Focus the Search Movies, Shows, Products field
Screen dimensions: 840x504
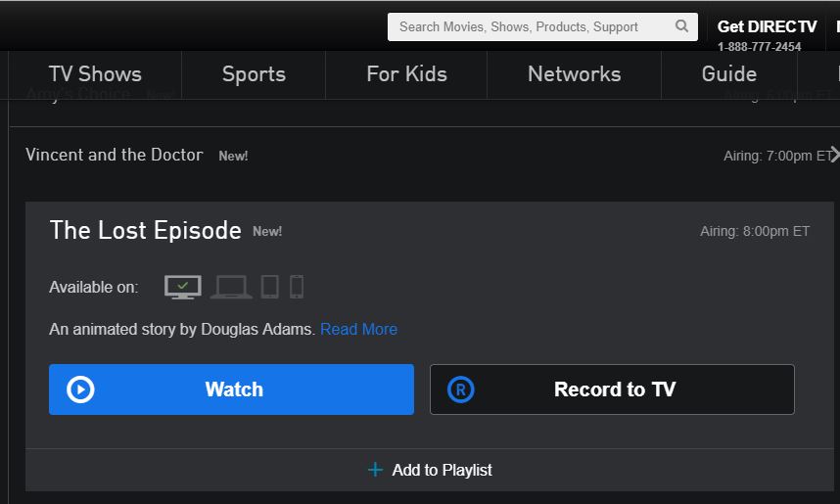(529, 26)
